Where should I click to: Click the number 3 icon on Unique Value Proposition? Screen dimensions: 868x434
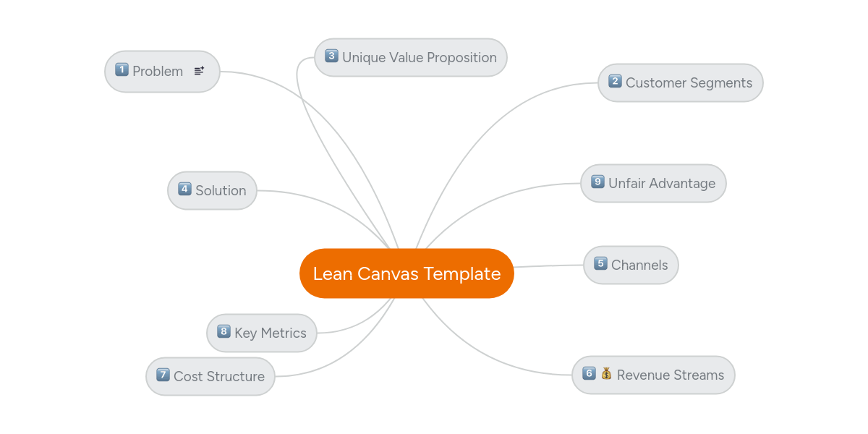(331, 56)
